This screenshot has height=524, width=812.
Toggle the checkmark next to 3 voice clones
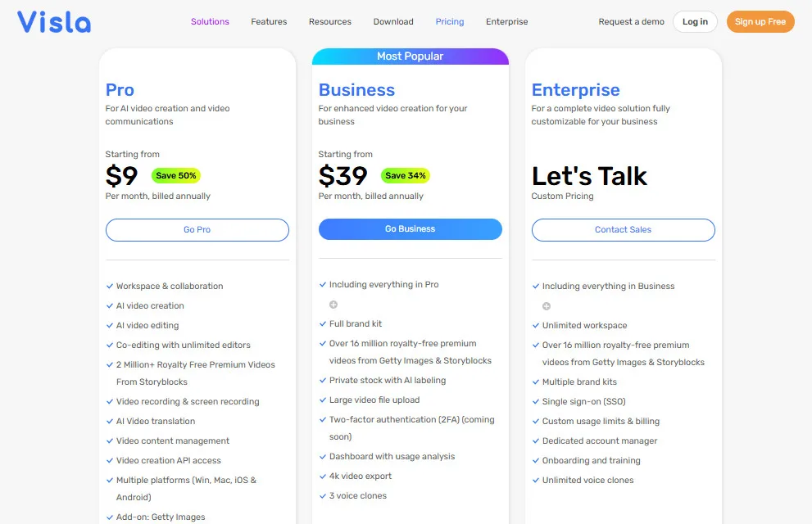(x=322, y=495)
